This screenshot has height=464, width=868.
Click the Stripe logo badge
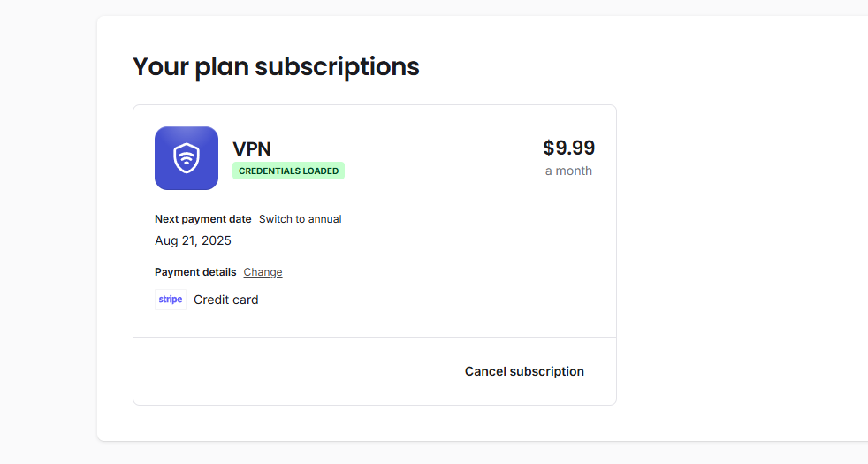171,300
